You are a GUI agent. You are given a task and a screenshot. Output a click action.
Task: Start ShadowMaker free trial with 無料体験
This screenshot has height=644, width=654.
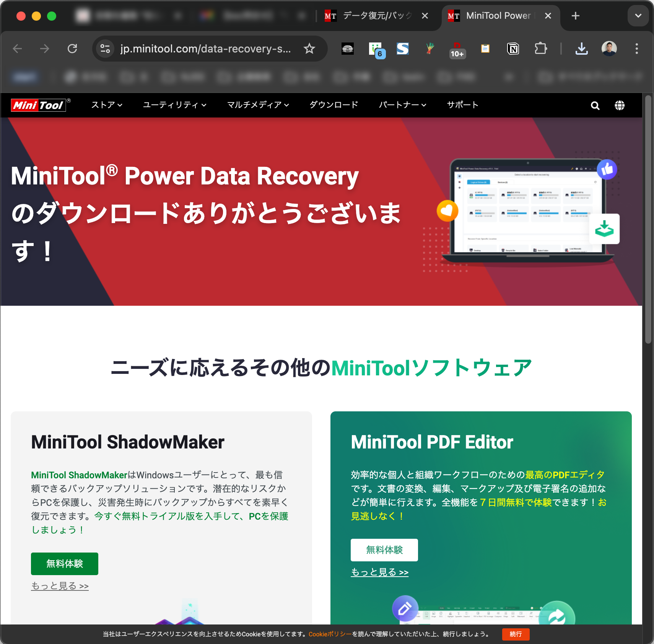click(65, 564)
